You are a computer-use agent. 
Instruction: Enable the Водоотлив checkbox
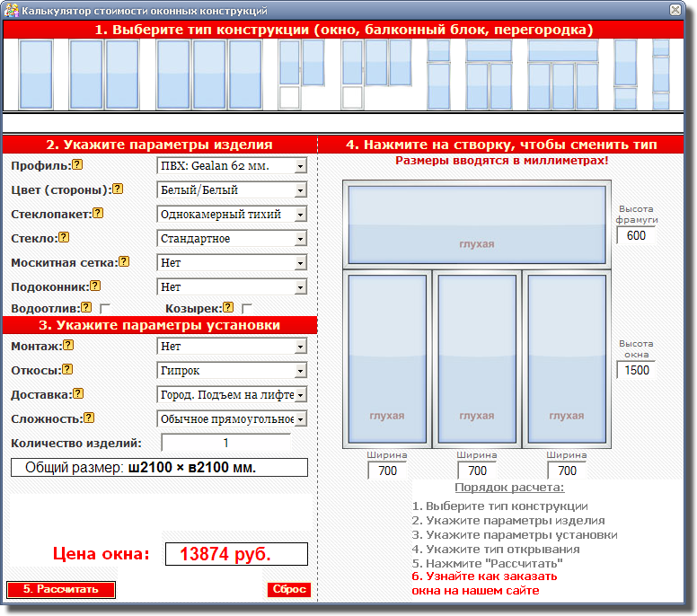coord(105,309)
